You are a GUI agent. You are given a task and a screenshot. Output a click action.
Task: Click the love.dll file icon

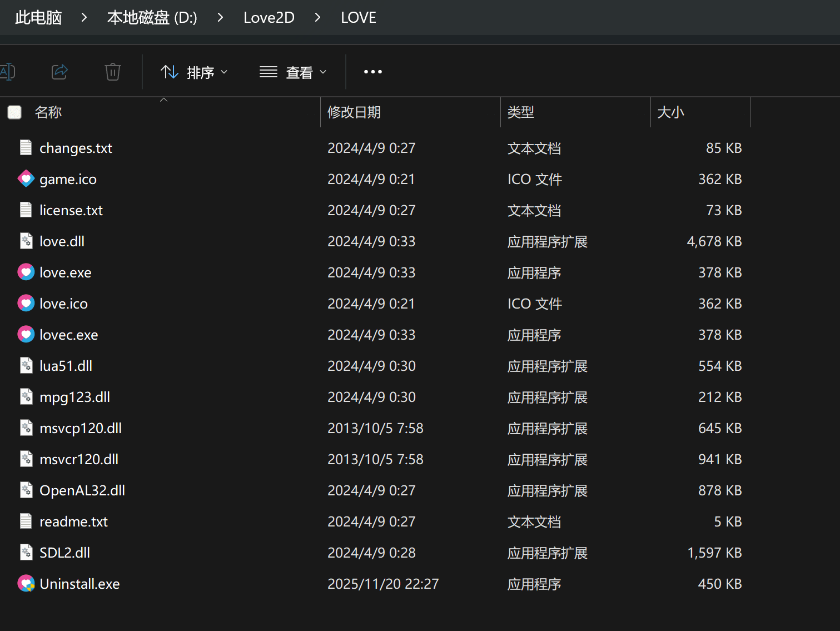pos(26,241)
